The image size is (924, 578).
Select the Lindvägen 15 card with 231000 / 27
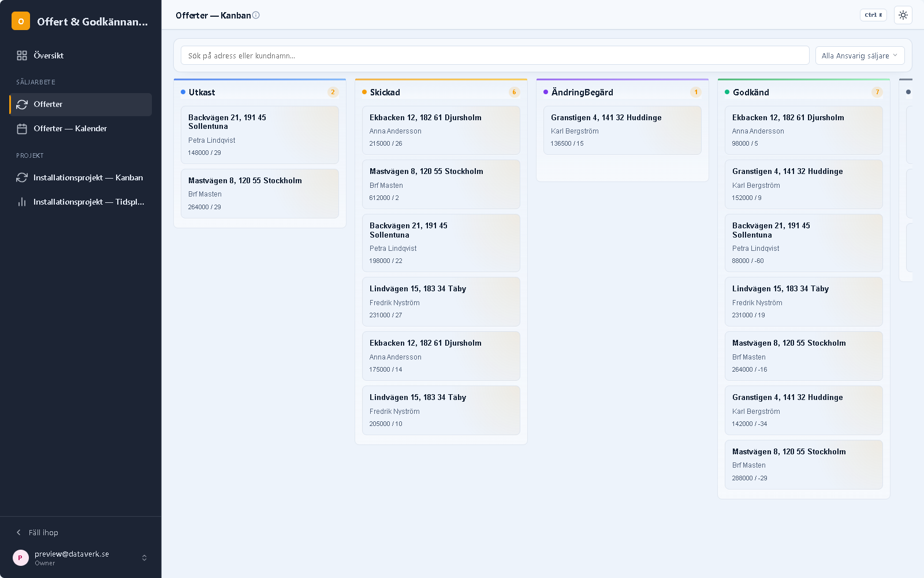(x=441, y=302)
